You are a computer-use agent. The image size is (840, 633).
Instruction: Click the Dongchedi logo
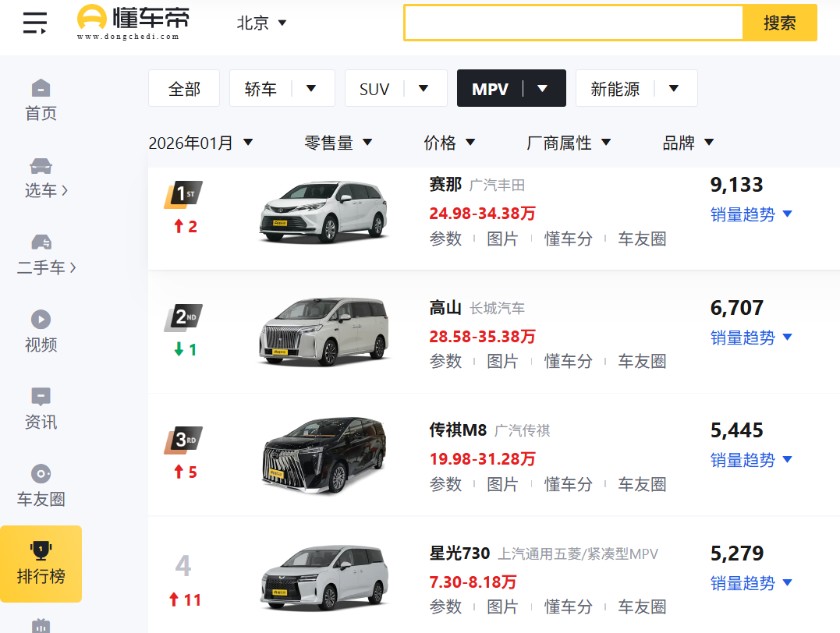coord(133,23)
